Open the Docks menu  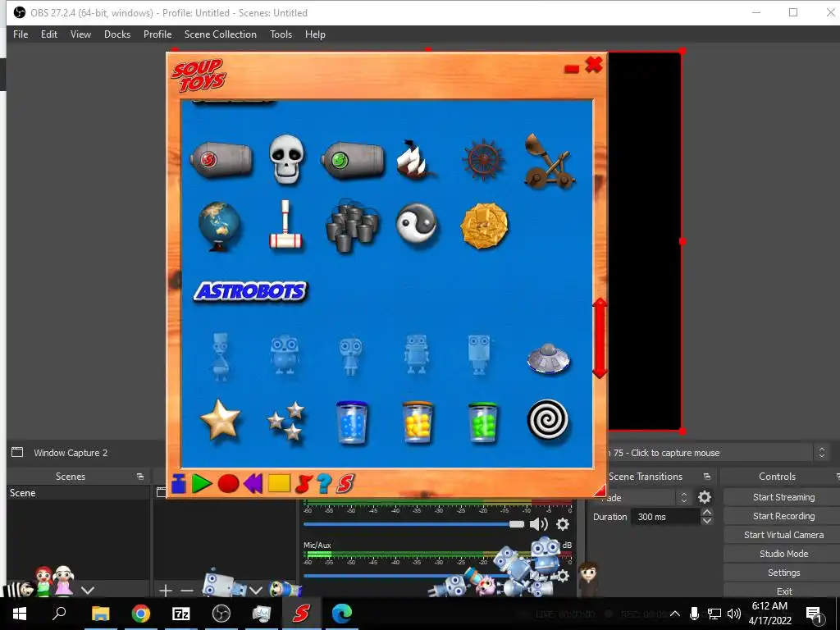(117, 34)
